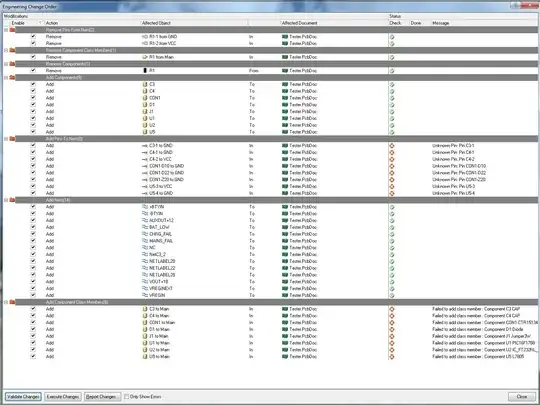This screenshot has width=540, height=405.
Task: Click the class icon beside R1 from Main
Action: [x=145, y=57]
